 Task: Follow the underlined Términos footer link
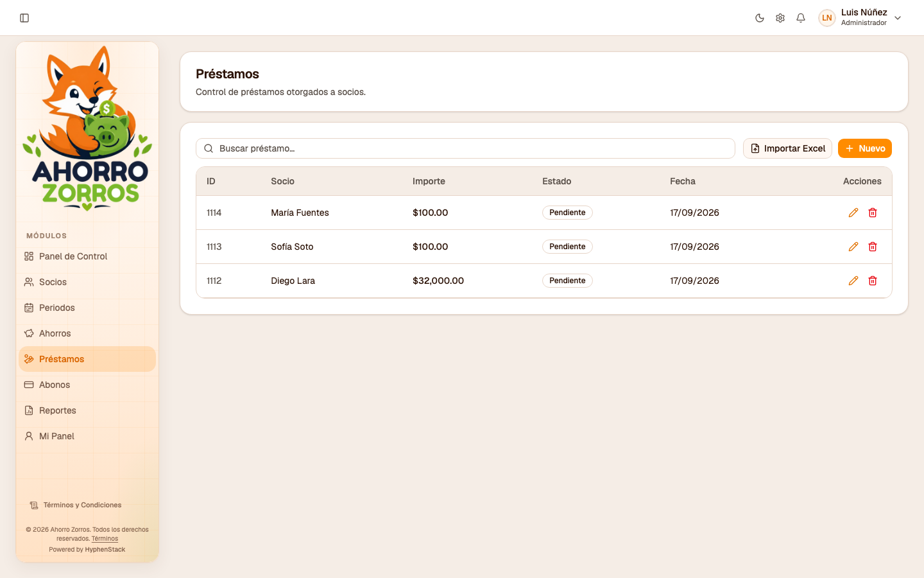(x=105, y=539)
